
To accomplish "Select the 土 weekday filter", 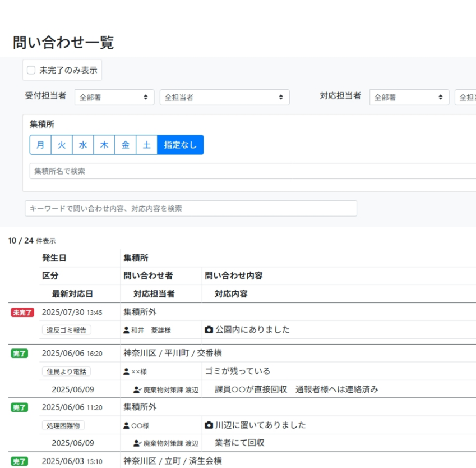I will [147, 145].
